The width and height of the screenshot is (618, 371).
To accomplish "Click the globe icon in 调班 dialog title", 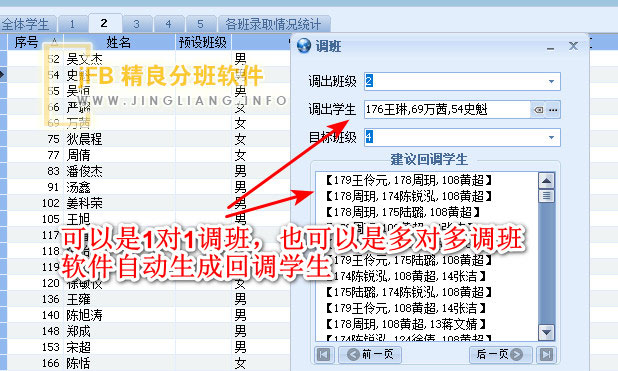I will click(304, 46).
